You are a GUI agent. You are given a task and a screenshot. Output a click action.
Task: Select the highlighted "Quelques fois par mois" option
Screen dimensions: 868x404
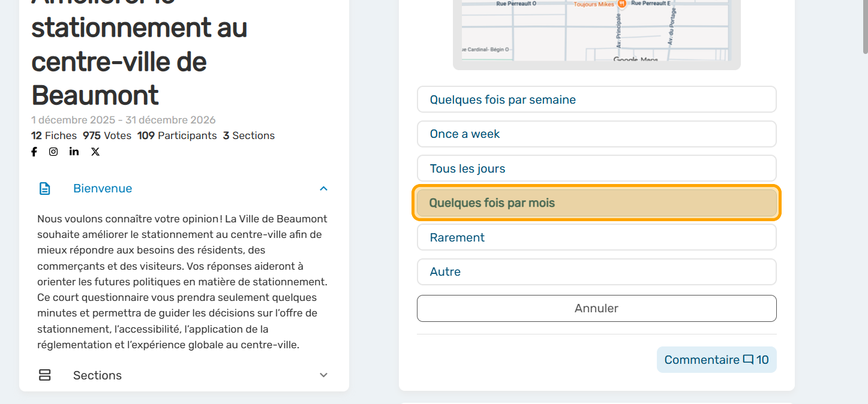(596, 203)
